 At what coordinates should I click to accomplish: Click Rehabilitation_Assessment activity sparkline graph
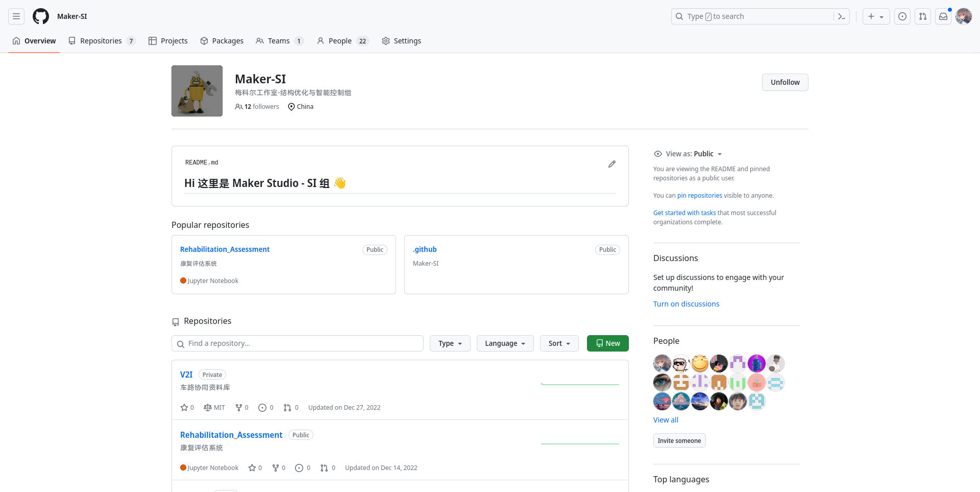tap(580, 443)
